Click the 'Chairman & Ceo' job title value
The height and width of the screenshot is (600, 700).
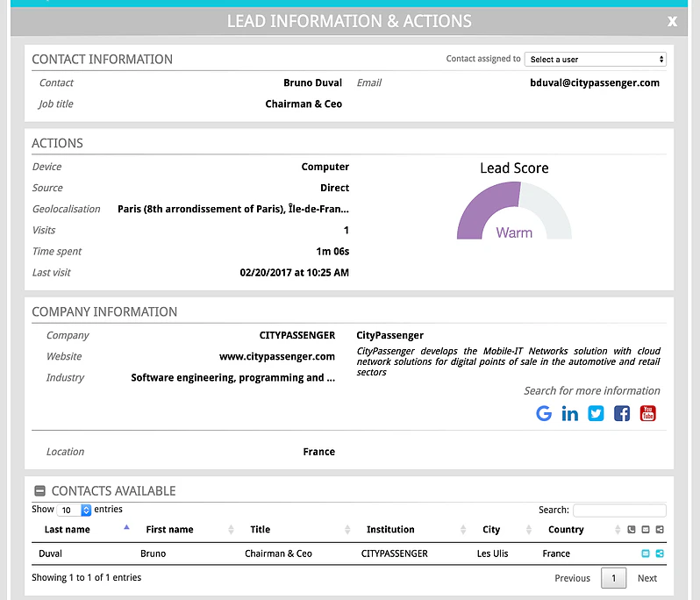[x=304, y=104]
